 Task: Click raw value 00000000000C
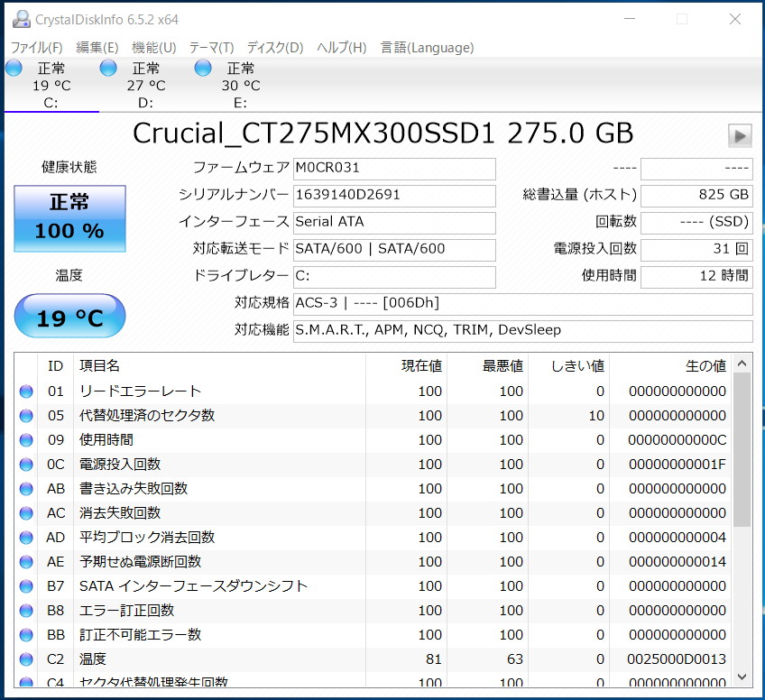pos(677,440)
